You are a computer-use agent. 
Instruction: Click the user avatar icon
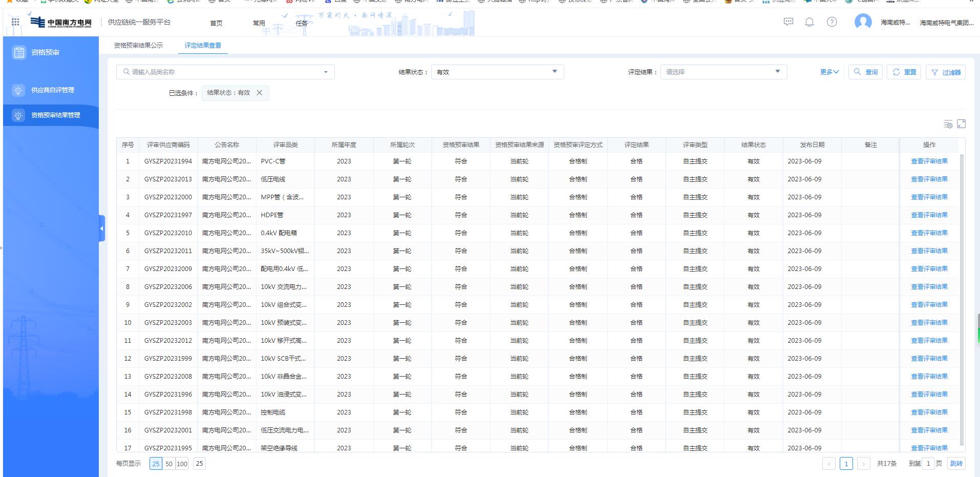pyautogui.click(x=863, y=22)
